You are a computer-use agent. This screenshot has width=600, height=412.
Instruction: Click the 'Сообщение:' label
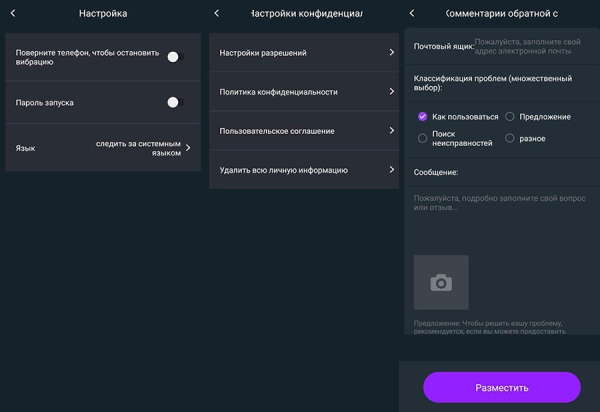click(x=436, y=172)
